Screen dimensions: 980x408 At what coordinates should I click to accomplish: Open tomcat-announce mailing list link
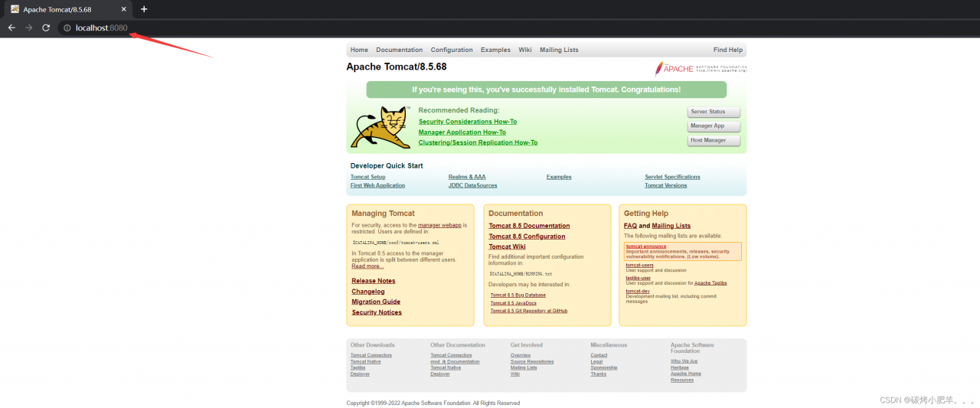(x=646, y=246)
